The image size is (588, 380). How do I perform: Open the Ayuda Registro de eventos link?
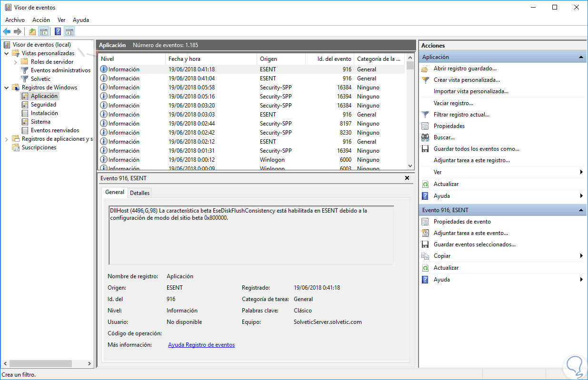tap(201, 345)
